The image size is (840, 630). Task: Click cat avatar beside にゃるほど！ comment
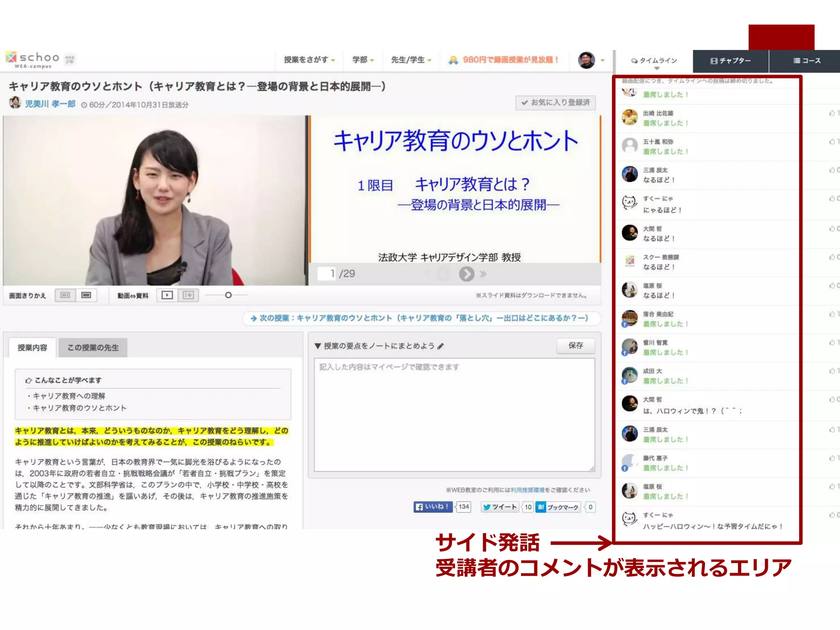click(x=630, y=203)
